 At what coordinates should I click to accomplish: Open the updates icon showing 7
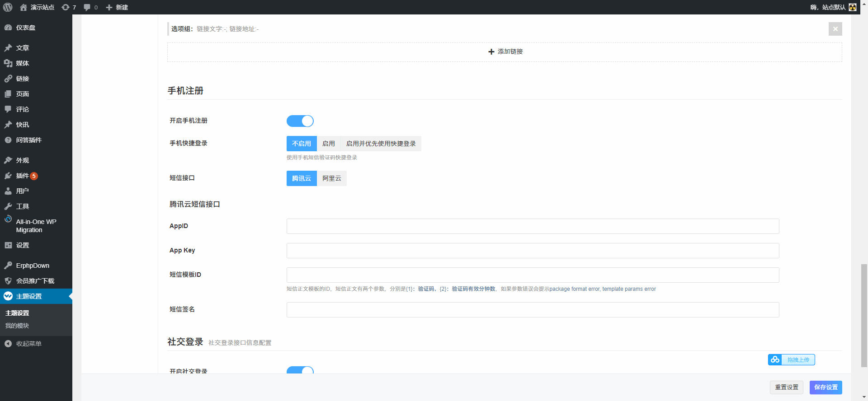(66, 7)
